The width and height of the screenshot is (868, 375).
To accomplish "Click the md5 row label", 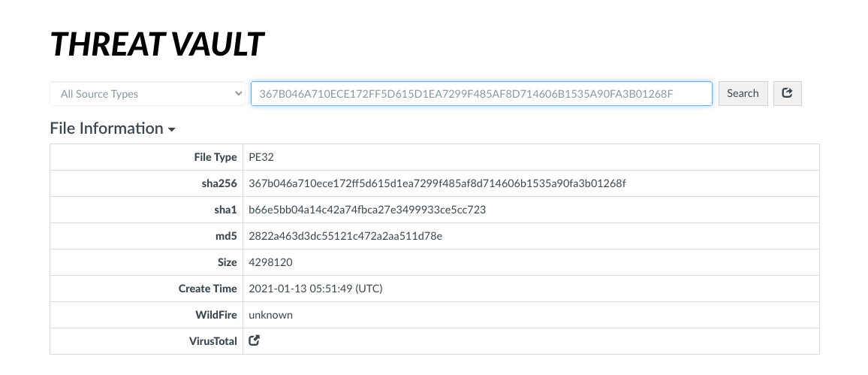I will 225,236.
